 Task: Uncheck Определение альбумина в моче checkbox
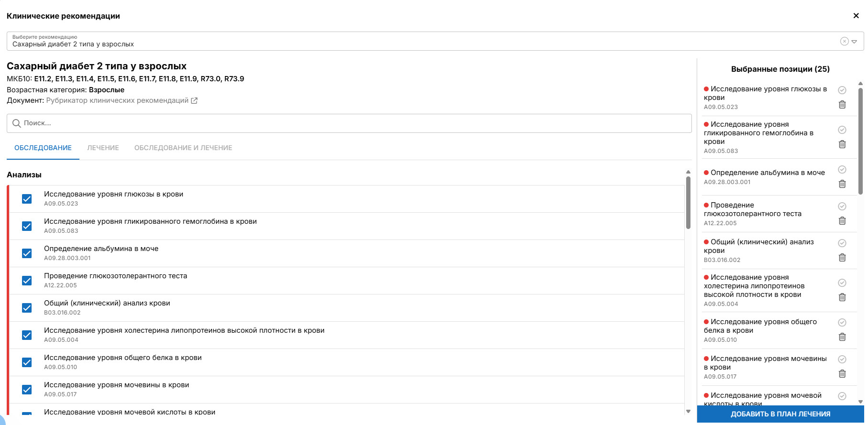27,253
